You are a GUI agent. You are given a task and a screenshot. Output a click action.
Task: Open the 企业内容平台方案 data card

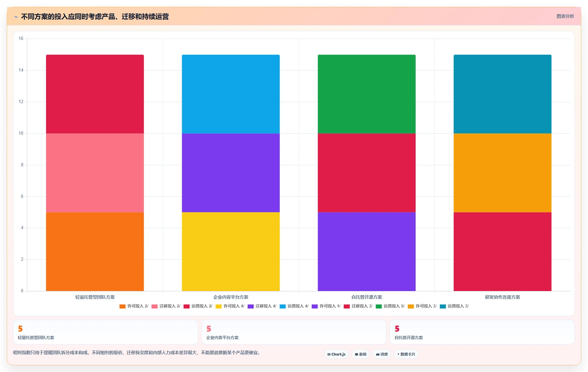294,332
